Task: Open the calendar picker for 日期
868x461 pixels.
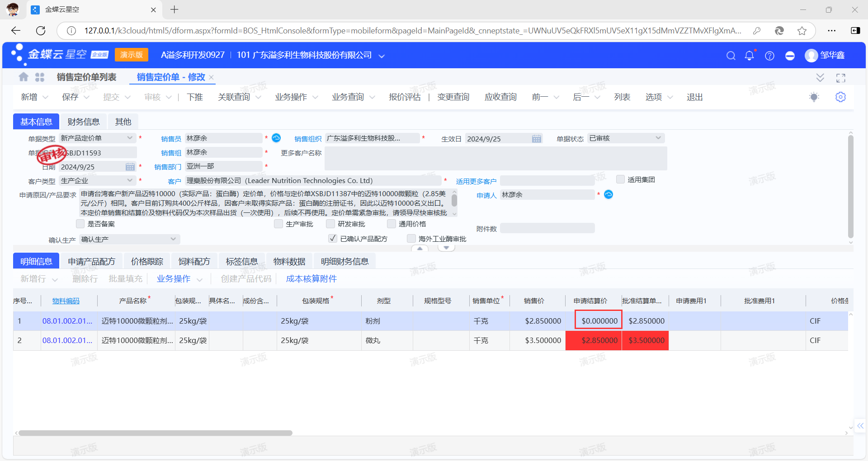Action: 130,167
